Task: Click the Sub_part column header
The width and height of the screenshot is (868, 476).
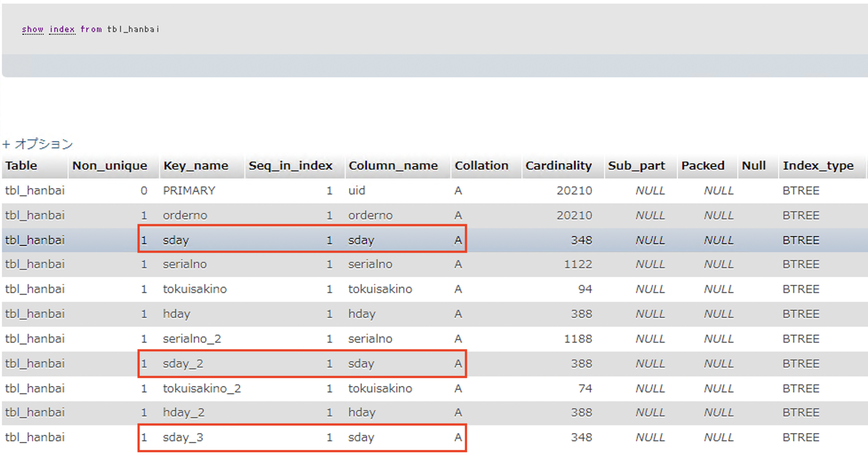Action: click(x=636, y=166)
